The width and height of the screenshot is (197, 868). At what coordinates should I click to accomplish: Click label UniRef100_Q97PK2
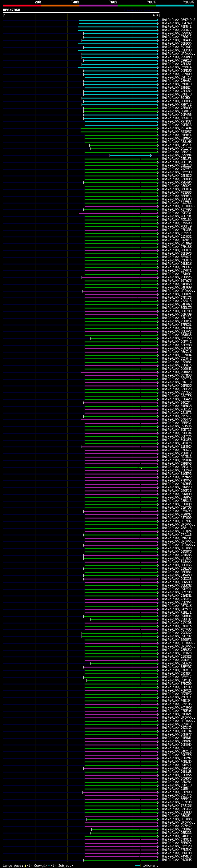[x=177, y=826]
